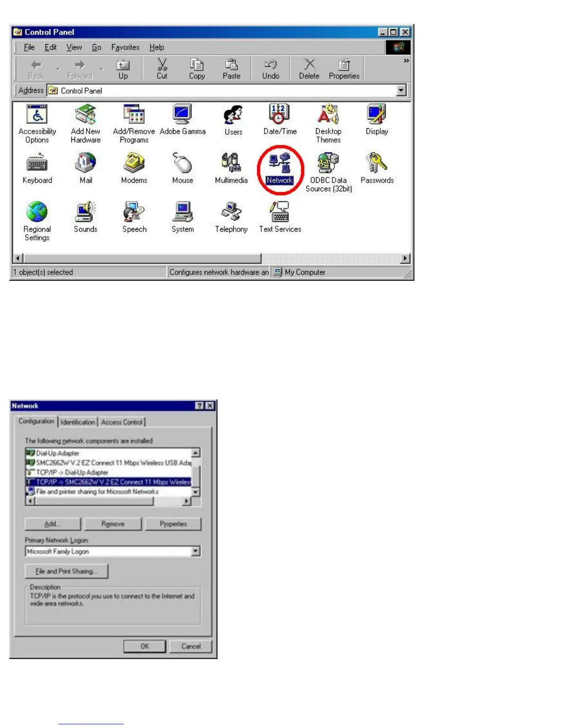Open the Forward history dropdown arrow

[x=102, y=69]
